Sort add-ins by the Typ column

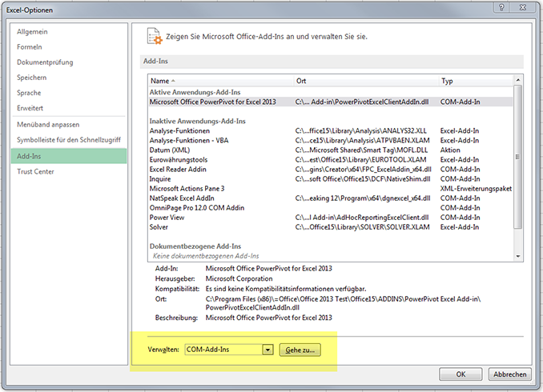tap(477, 81)
